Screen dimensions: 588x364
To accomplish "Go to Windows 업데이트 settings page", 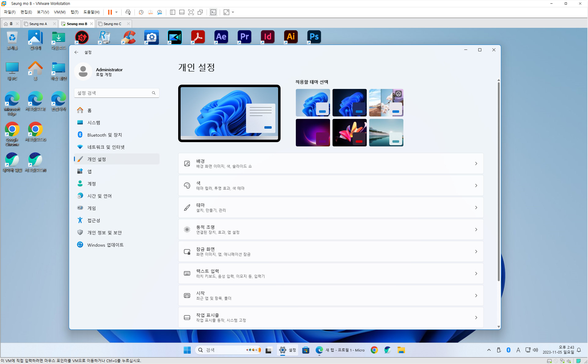I will 105,245.
